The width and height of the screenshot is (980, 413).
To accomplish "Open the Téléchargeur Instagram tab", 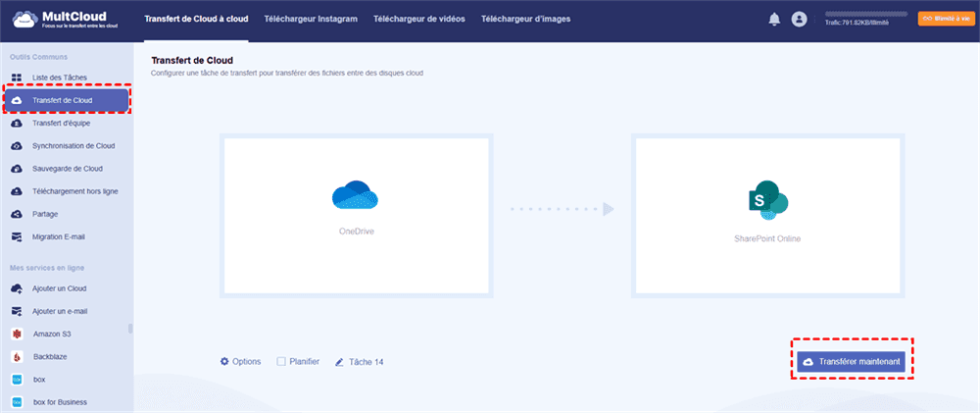I will pos(311,19).
